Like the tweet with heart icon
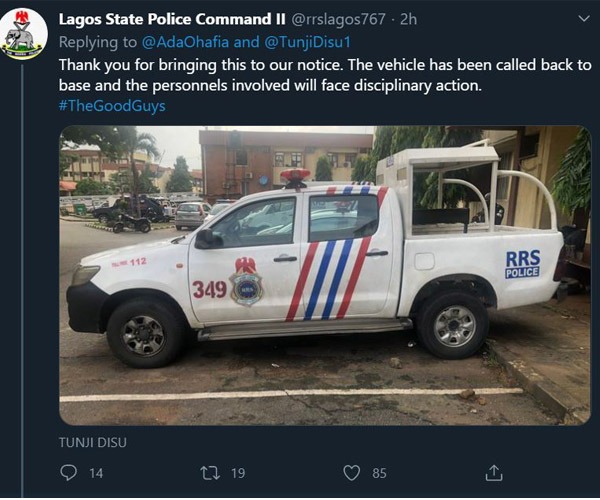The width and height of the screenshot is (600, 500). [x=351, y=473]
